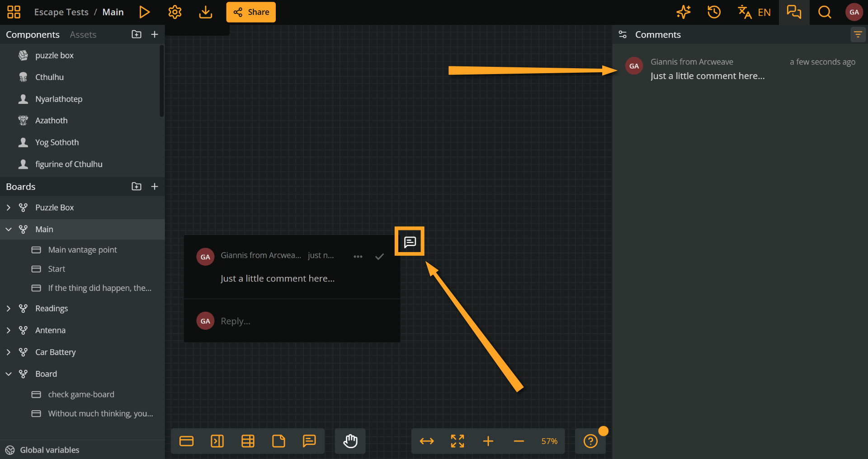Add a new element from bottom toolbar
The image size is (868, 459).
coord(186,441)
